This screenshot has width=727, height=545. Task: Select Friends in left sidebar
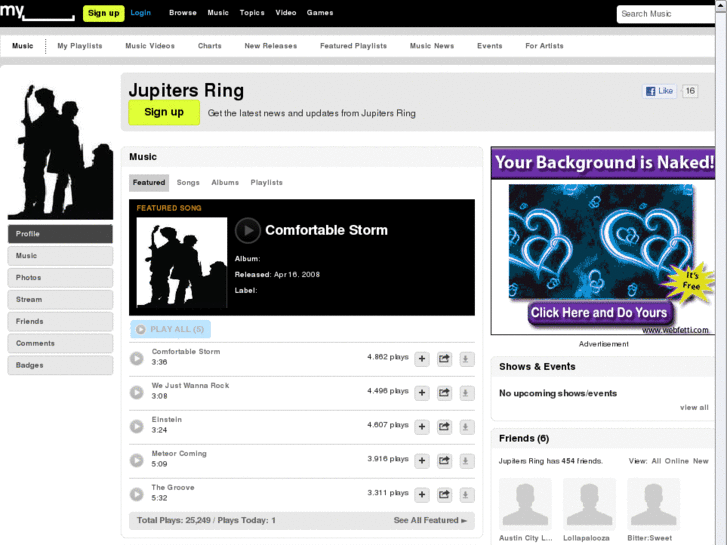60,321
